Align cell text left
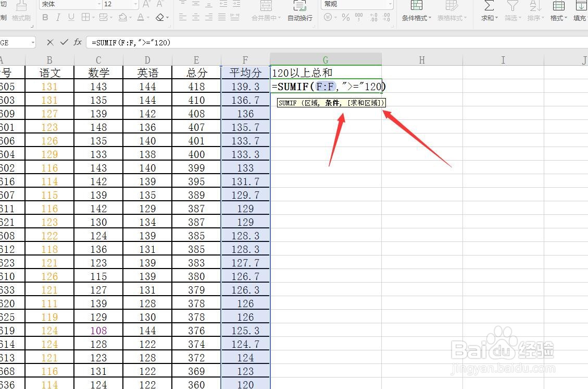588x389 pixels. tap(183, 17)
